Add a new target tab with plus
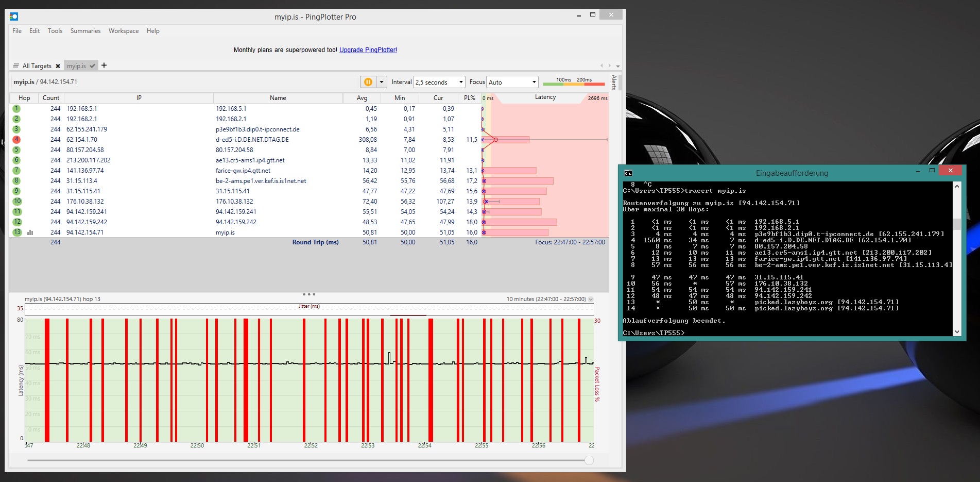This screenshot has height=482, width=980. pyautogui.click(x=104, y=65)
